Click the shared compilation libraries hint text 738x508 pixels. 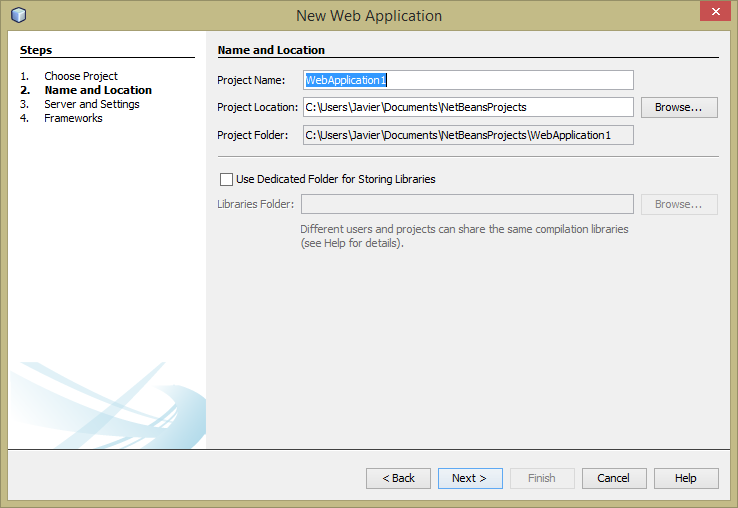pos(464,236)
